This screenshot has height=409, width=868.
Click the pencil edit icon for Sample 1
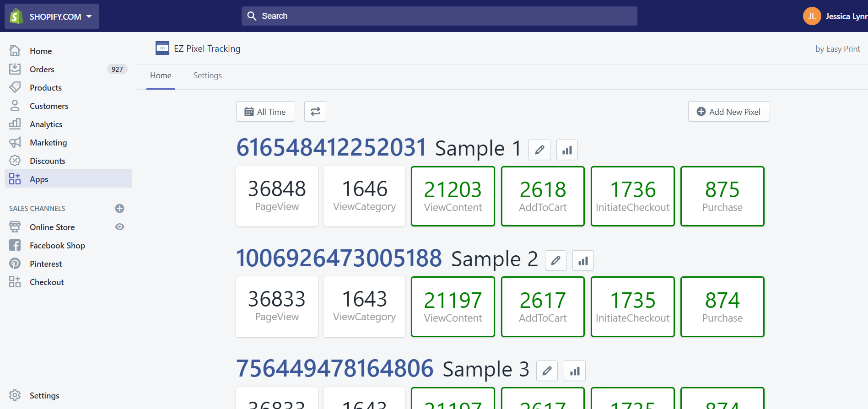(x=539, y=150)
